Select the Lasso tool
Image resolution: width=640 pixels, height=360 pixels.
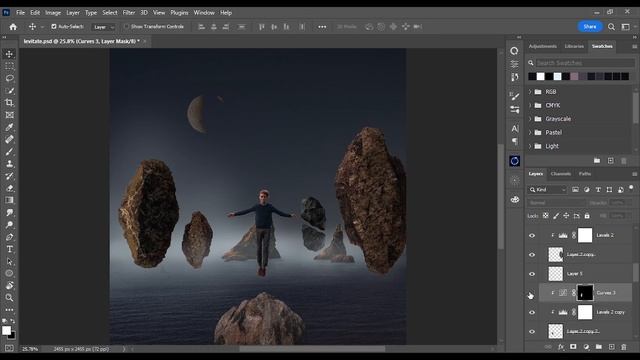(9, 78)
